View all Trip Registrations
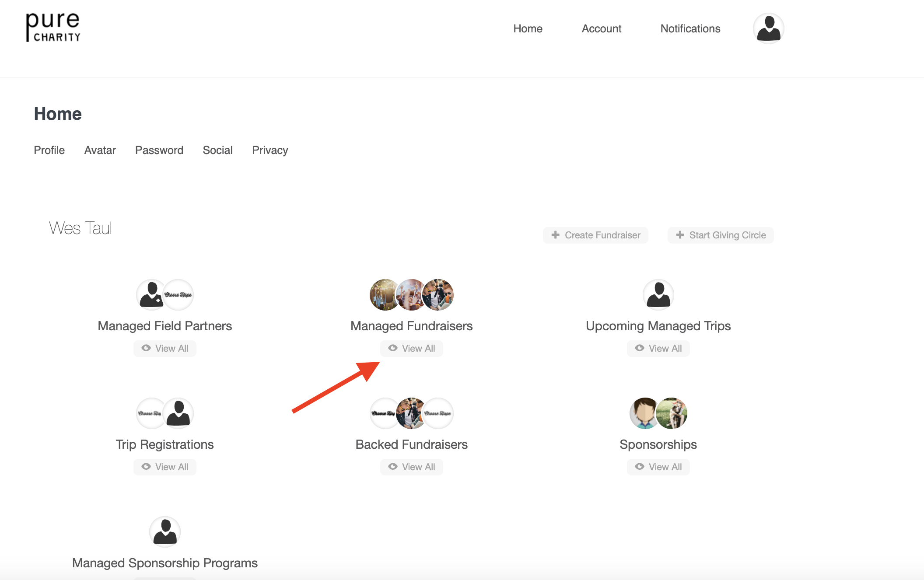Viewport: 924px width, 580px height. tap(165, 467)
